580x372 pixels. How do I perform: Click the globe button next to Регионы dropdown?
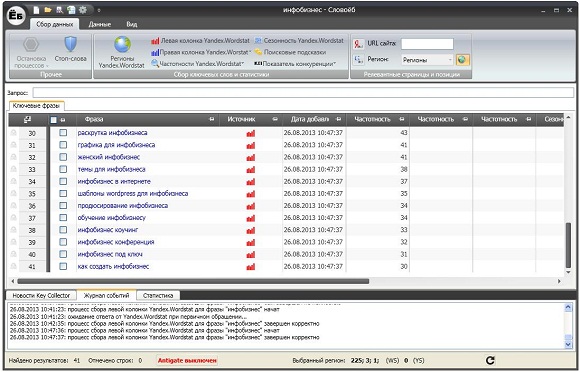tap(462, 60)
